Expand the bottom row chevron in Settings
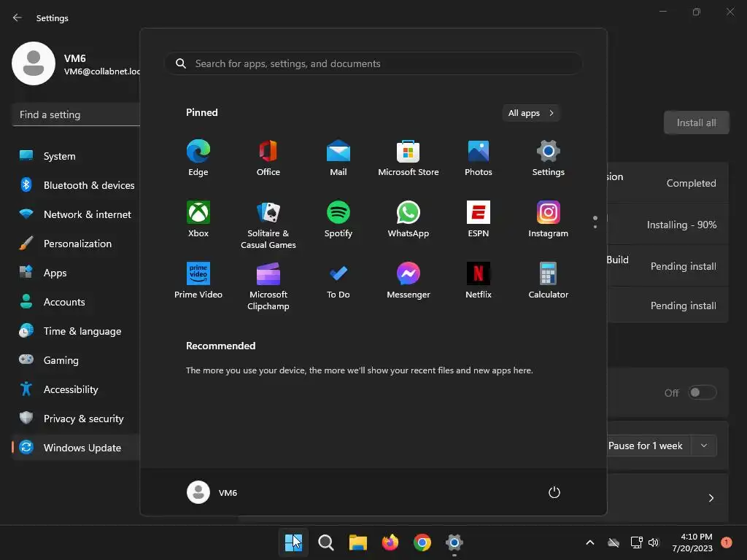 tap(711, 498)
